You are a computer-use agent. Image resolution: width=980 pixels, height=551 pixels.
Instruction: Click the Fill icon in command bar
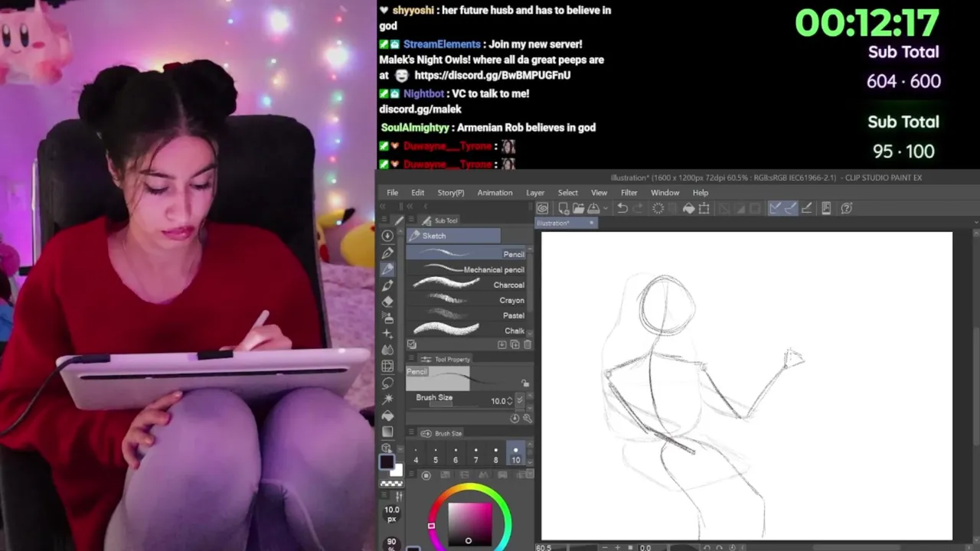click(x=688, y=208)
